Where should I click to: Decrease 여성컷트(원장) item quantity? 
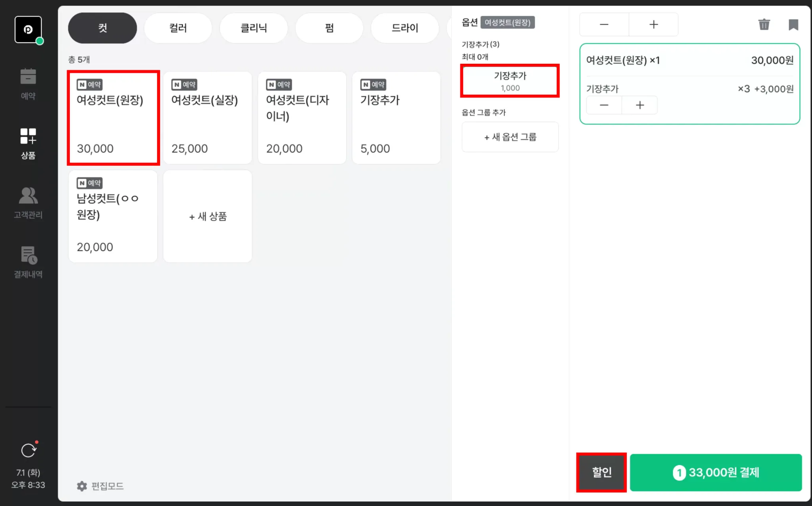point(604,25)
